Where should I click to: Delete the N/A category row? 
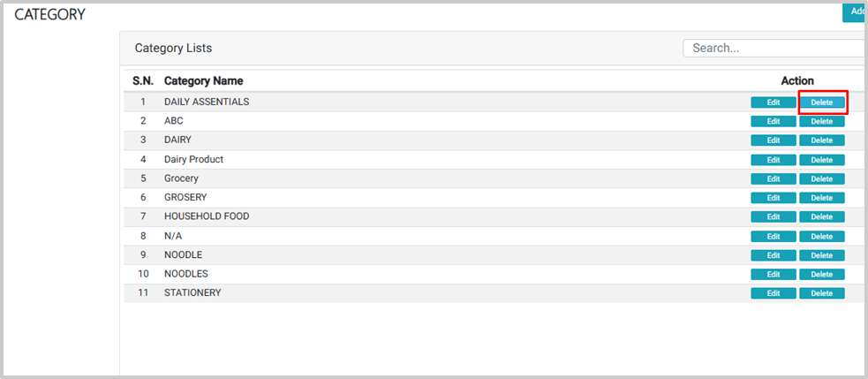pos(821,236)
